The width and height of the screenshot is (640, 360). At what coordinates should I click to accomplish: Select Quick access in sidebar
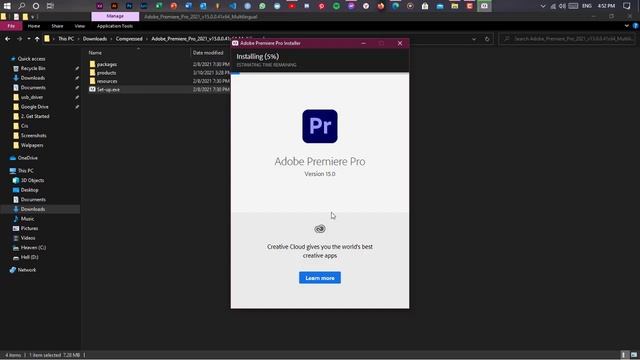click(x=31, y=59)
